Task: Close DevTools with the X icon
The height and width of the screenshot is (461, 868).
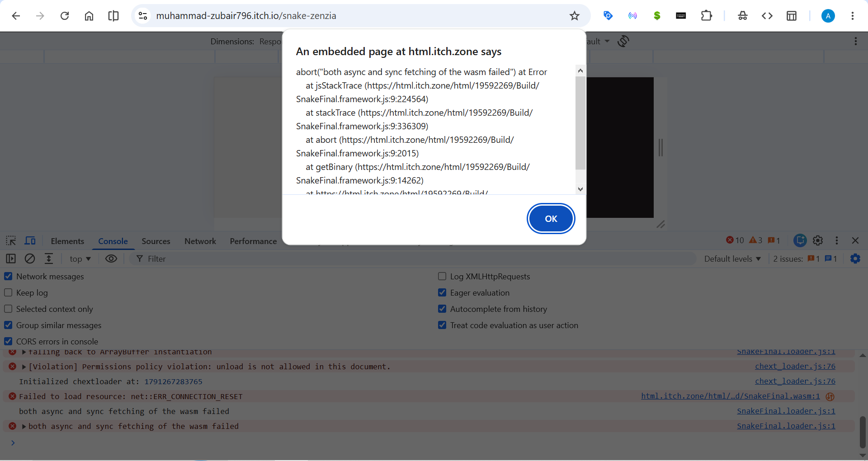Action: 855,240
